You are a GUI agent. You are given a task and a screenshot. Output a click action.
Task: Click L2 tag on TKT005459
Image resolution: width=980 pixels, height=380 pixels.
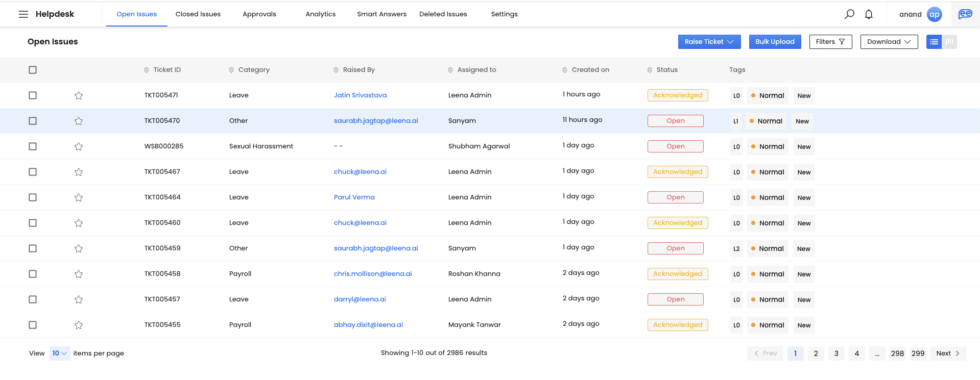tap(736, 249)
